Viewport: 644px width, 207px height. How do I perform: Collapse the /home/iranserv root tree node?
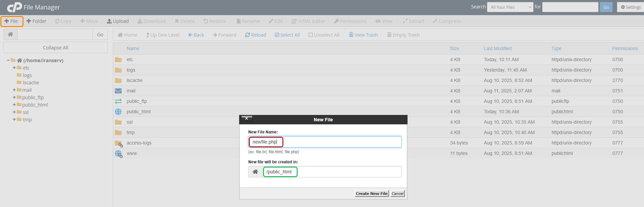(8, 60)
